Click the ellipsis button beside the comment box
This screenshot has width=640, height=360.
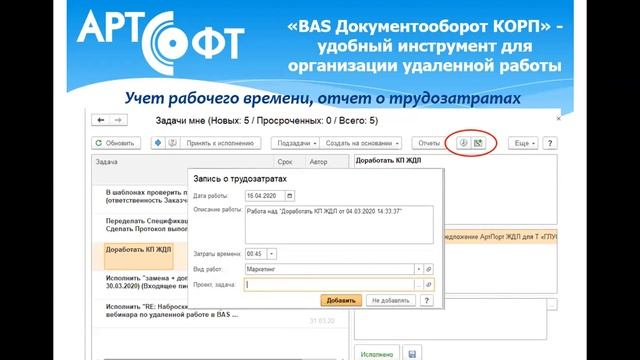(x=552, y=304)
